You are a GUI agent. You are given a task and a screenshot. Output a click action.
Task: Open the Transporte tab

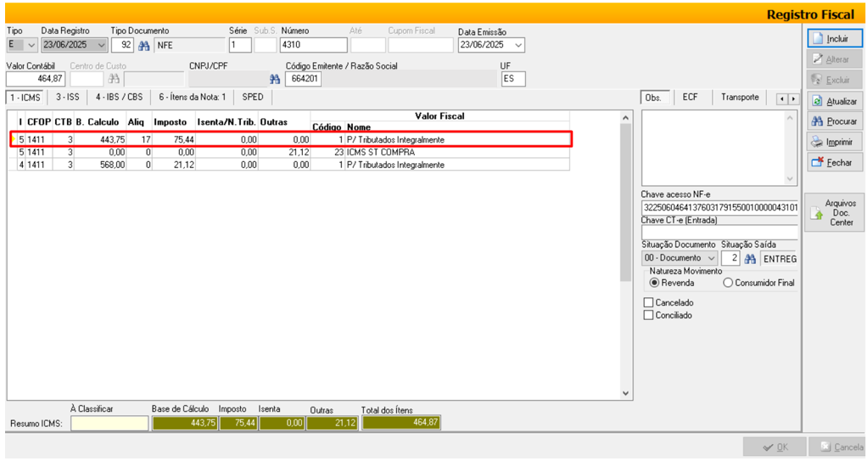740,98
